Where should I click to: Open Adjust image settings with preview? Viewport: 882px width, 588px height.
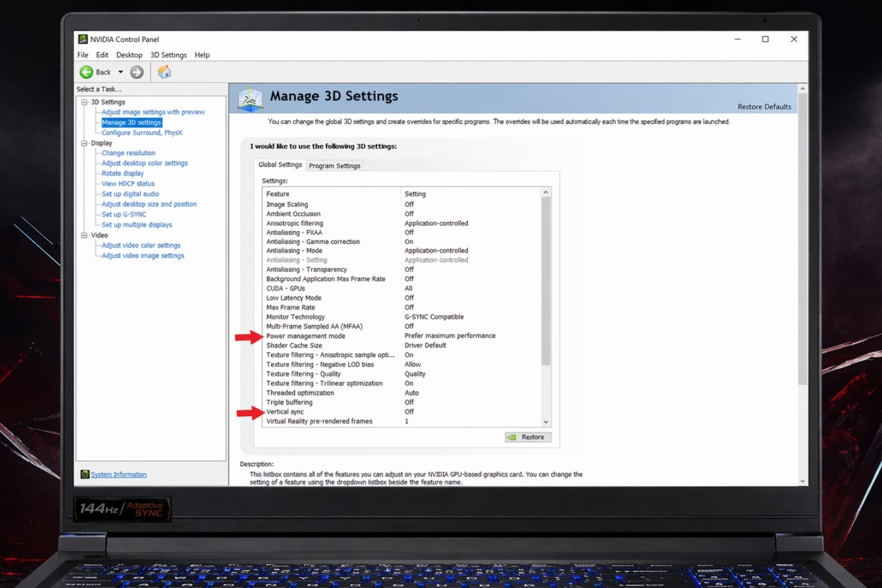[x=153, y=112]
